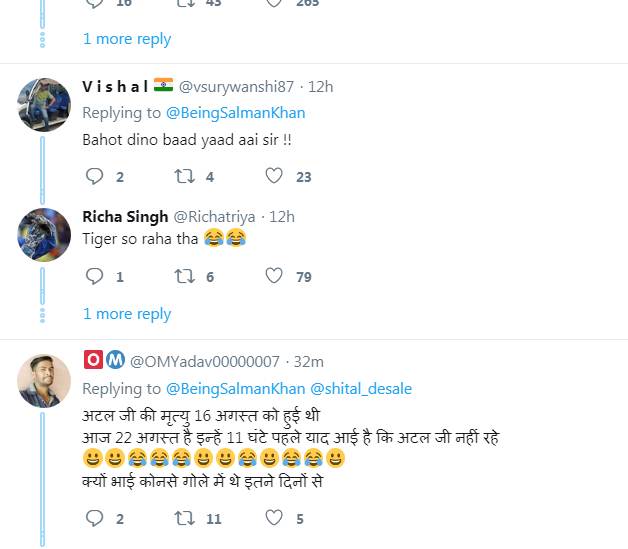Viewport: 628px width, 549px height.
Task: Reply to OMYadav00000007's tweet
Action: 95,518
